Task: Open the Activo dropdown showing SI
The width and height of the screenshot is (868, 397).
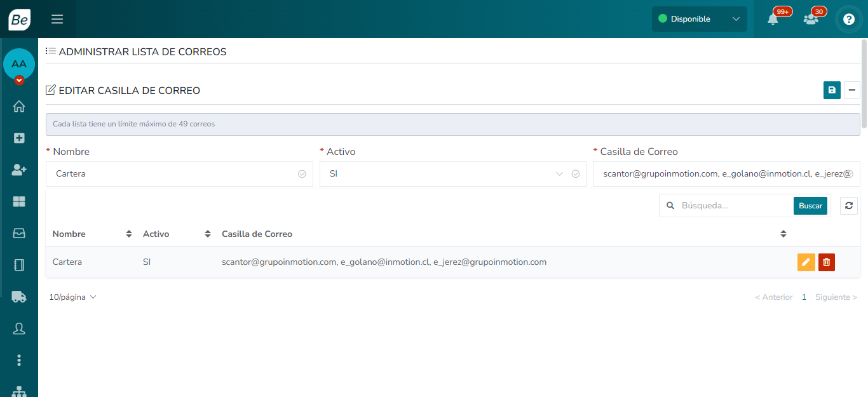Action: [x=452, y=174]
